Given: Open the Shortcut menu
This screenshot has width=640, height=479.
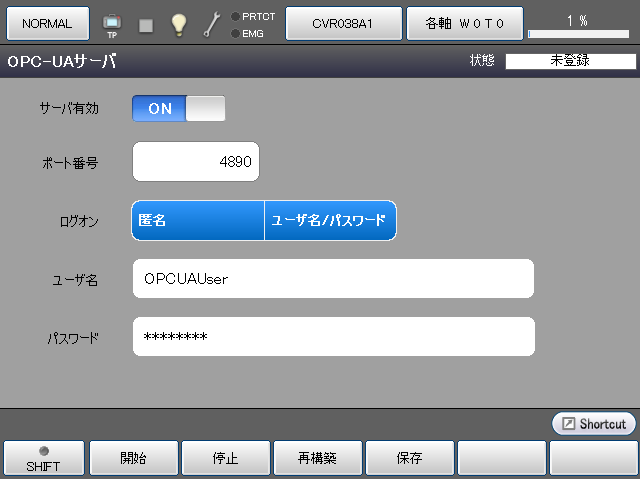Looking at the screenshot, I should point(593,424).
